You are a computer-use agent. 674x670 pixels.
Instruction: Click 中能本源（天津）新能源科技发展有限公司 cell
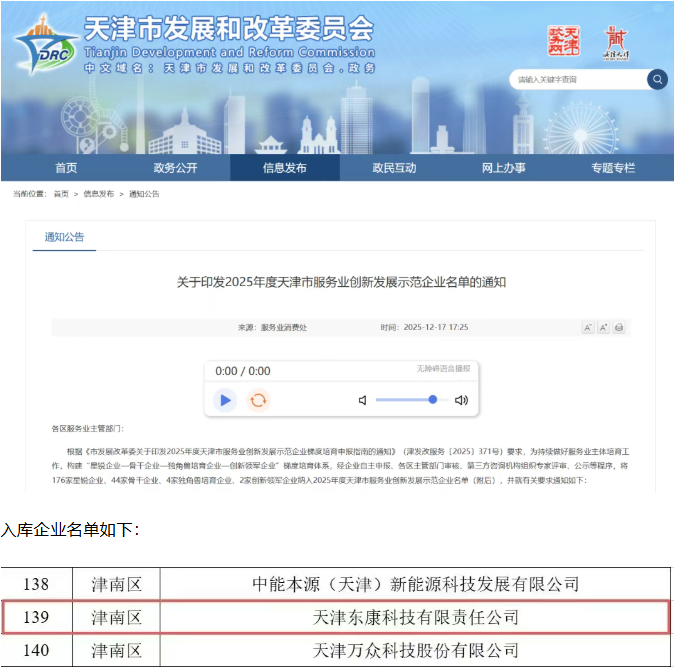coord(415,584)
